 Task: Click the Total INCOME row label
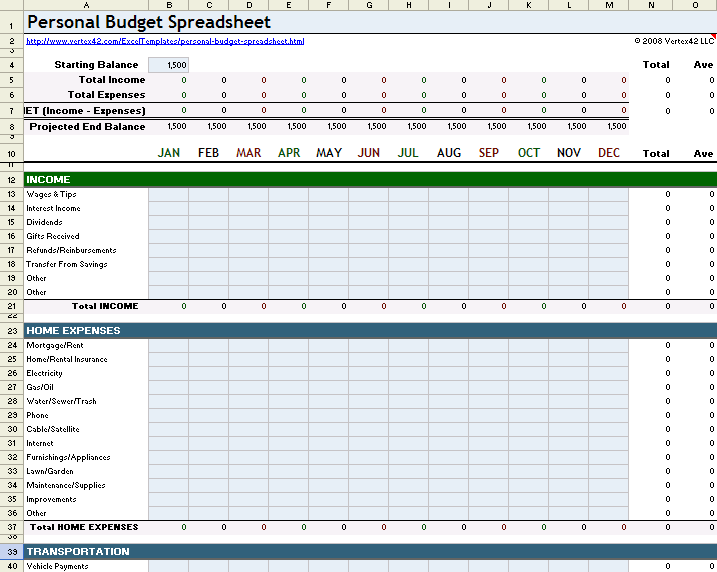(104, 306)
